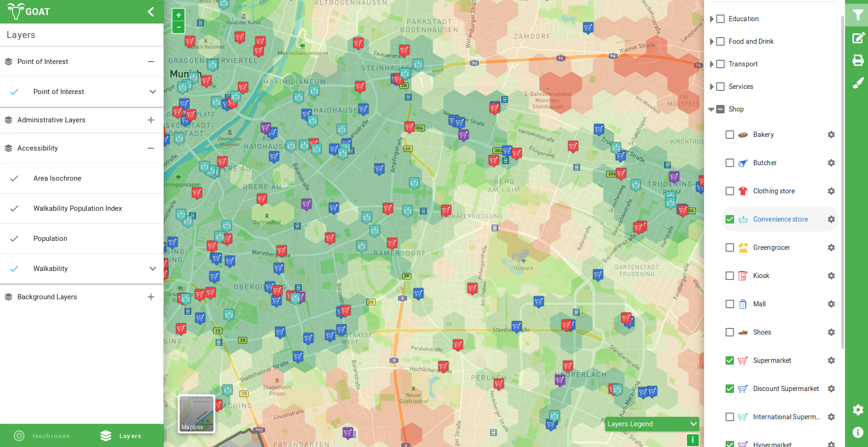Switch to the Layers tab
The width and height of the screenshot is (868, 447).
tap(121, 436)
